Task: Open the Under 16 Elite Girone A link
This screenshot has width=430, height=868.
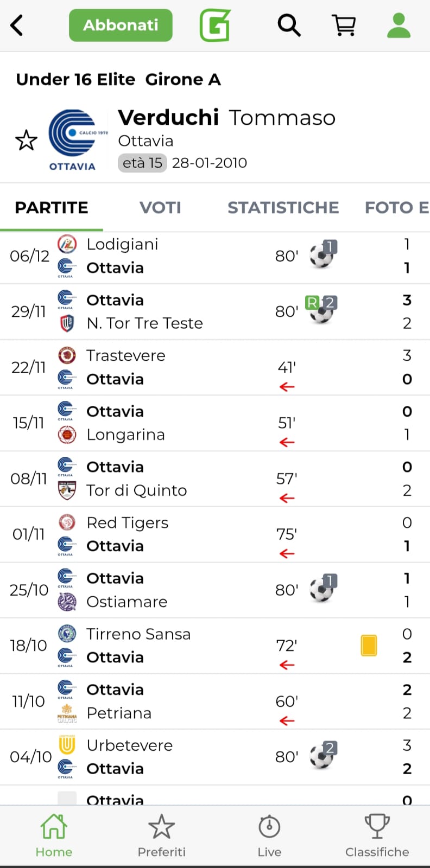Action: (118, 80)
